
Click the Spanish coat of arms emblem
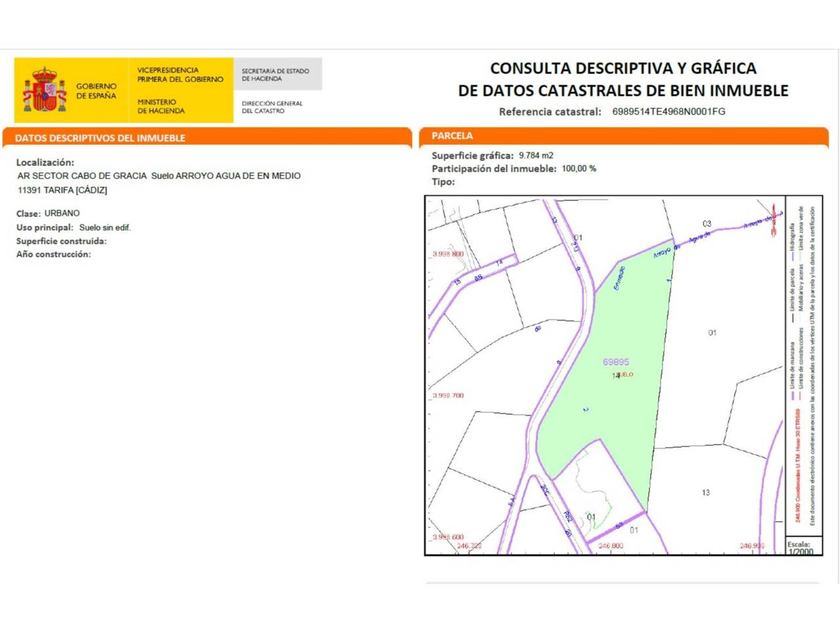pos(45,90)
